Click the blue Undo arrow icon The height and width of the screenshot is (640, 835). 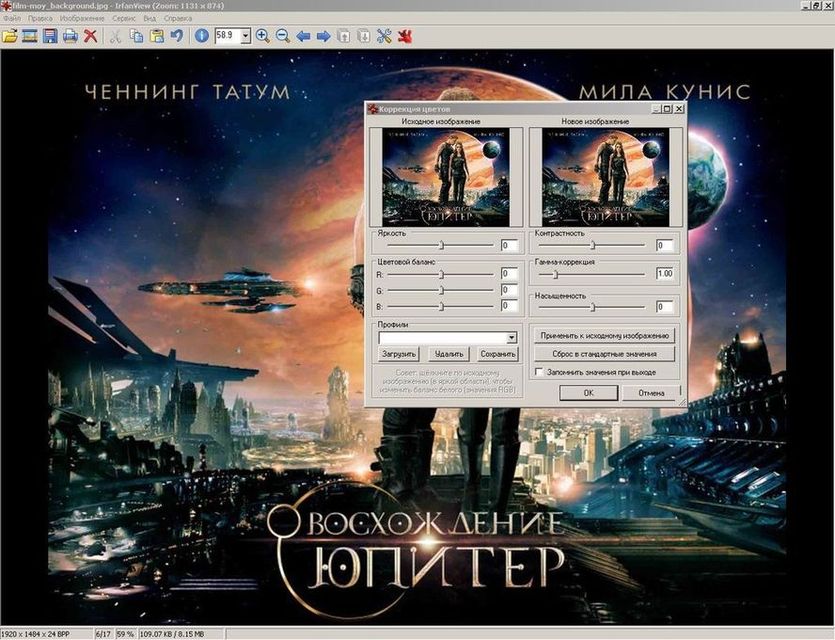[x=176, y=36]
